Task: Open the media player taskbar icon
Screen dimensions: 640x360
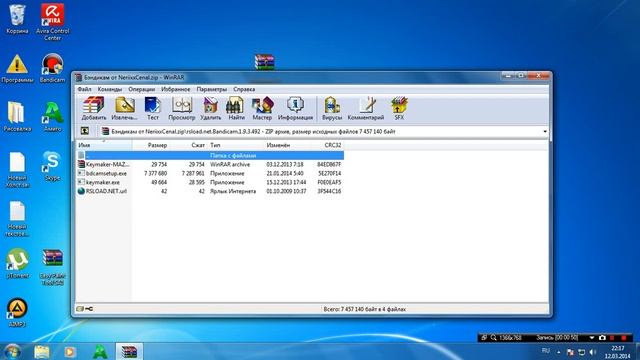Action: pyautogui.click(x=70, y=351)
